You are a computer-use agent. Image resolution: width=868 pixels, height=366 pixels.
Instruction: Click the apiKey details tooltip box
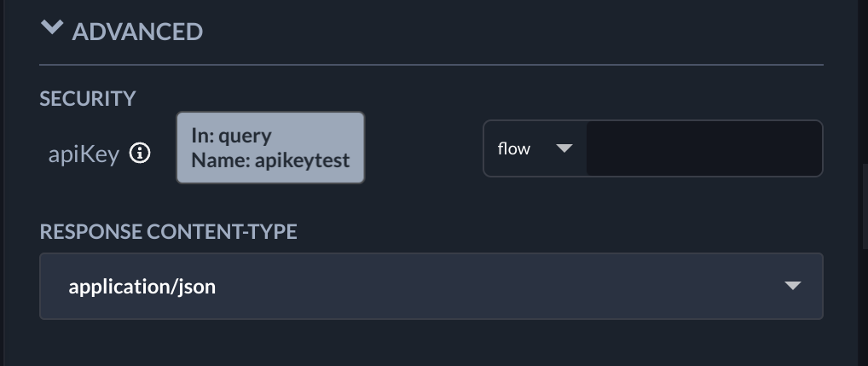click(x=270, y=148)
